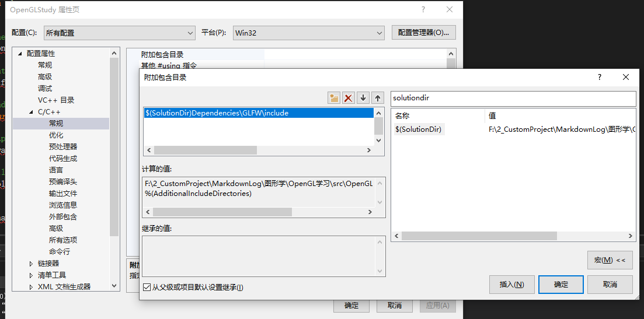This screenshot has height=319, width=644.
Task: Click the help question mark in the 属性页 title bar
Action: point(423,9)
